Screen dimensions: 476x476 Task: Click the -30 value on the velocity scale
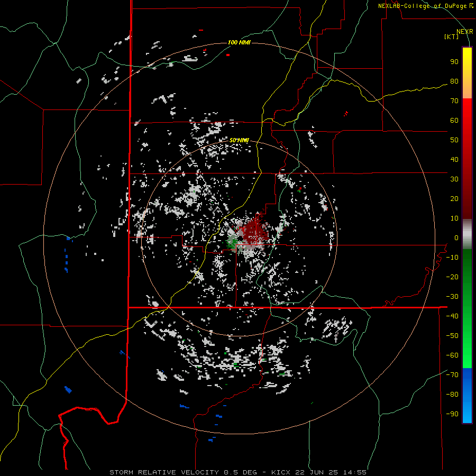(x=452, y=296)
